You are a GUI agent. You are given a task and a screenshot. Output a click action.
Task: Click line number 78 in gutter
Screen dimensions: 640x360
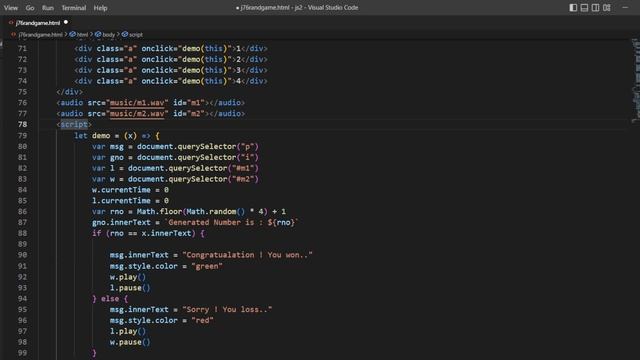22,124
